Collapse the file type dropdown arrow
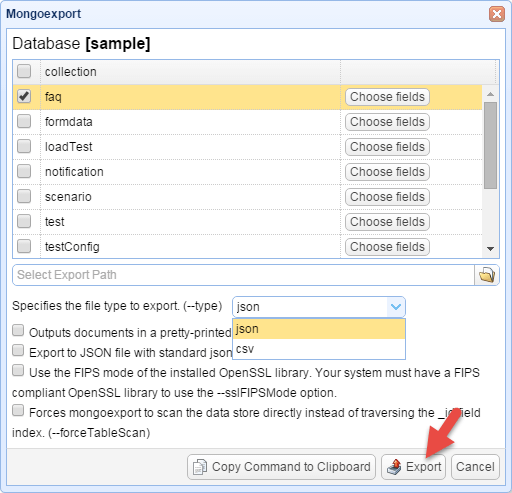The height and width of the screenshot is (493, 512). (396, 307)
